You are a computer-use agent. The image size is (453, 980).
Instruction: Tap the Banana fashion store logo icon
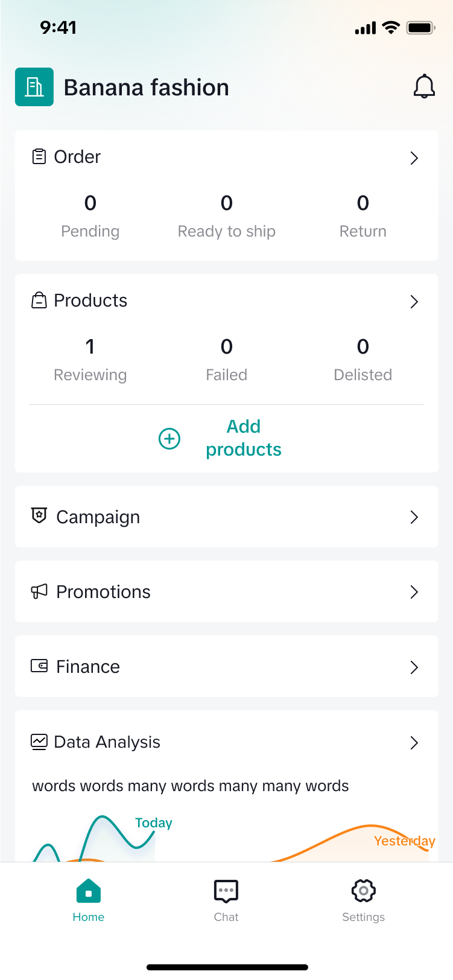[x=34, y=87]
